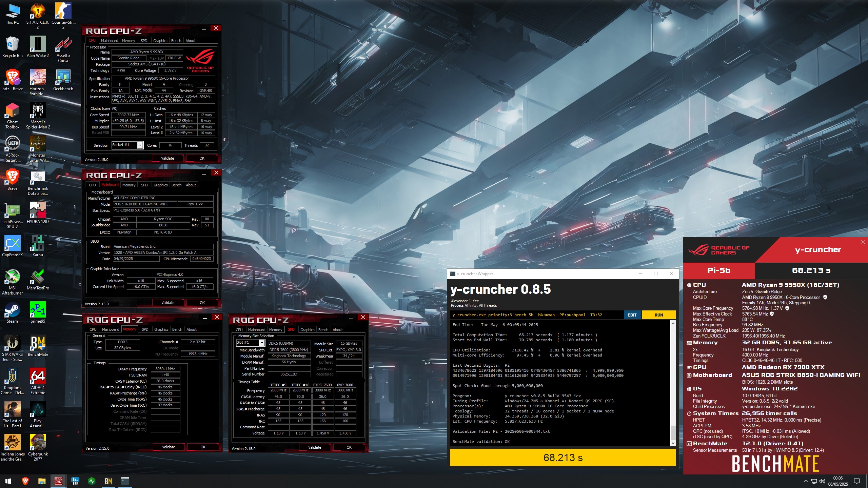Click the yellow 68.213 s result bar
The height and width of the screenshot is (488, 868).
(563, 457)
